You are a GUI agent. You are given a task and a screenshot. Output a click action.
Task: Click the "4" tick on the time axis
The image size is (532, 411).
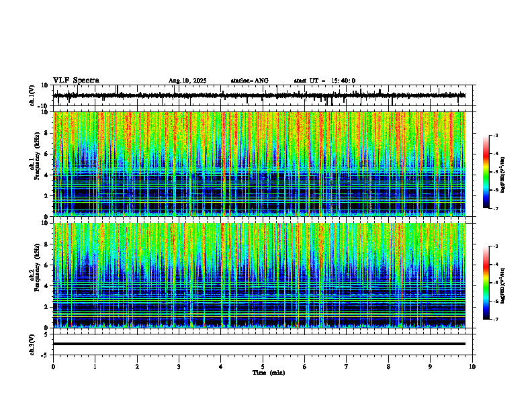click(x=221, y=367)
